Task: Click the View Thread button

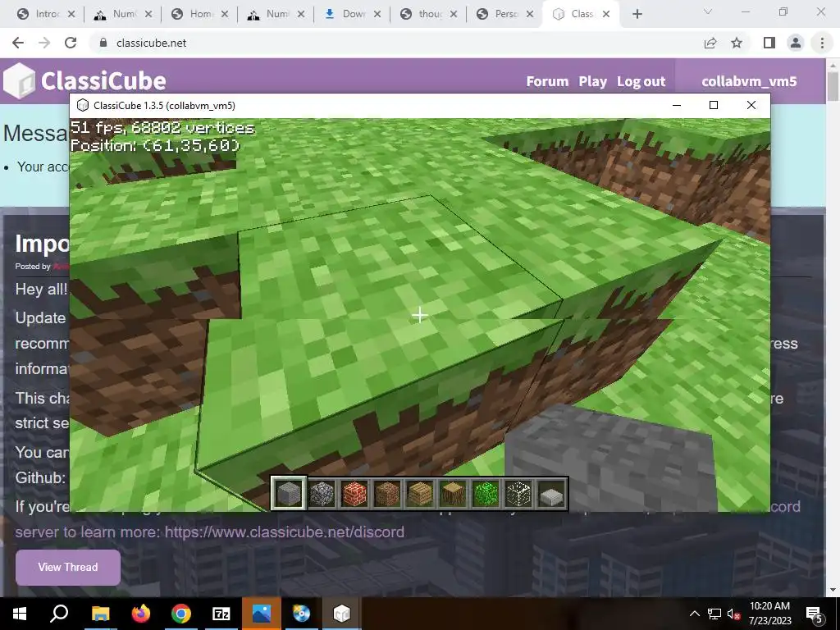Action: (x=68, y=567)
